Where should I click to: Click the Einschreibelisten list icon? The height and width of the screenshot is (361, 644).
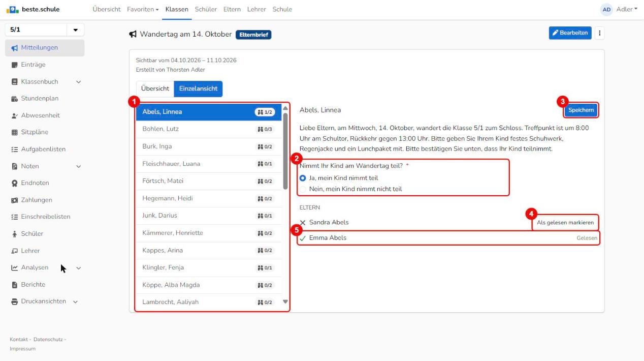click(x=14, y=217)
